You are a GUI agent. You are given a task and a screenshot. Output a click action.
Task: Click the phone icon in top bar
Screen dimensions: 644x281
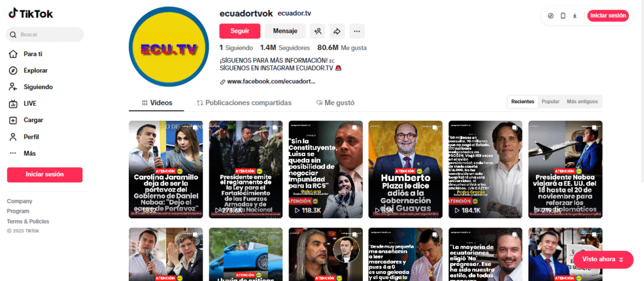pyautogui.click(x=563, y=16)
